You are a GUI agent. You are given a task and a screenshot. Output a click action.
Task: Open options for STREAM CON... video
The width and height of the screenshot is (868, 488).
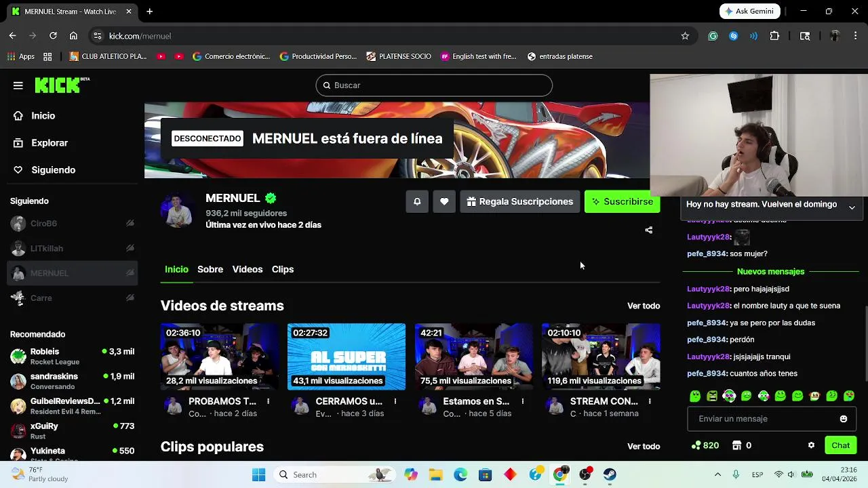click(x=649, y=401)
